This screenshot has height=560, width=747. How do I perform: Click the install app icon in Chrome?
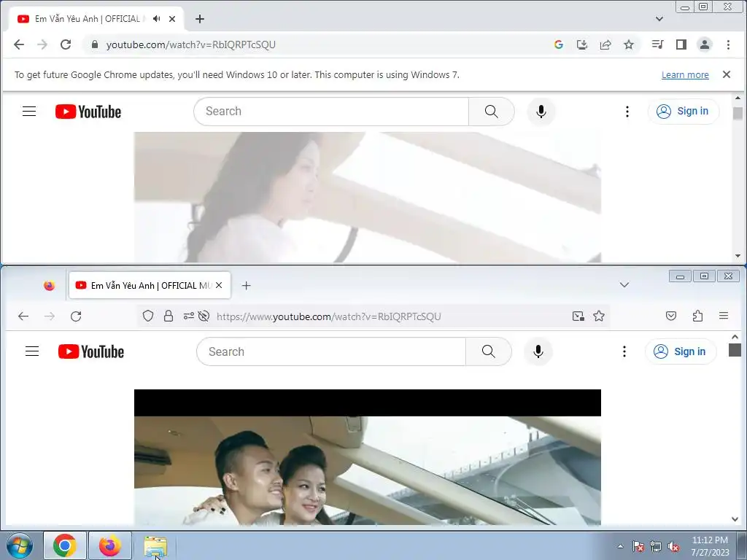click(582, 44)
